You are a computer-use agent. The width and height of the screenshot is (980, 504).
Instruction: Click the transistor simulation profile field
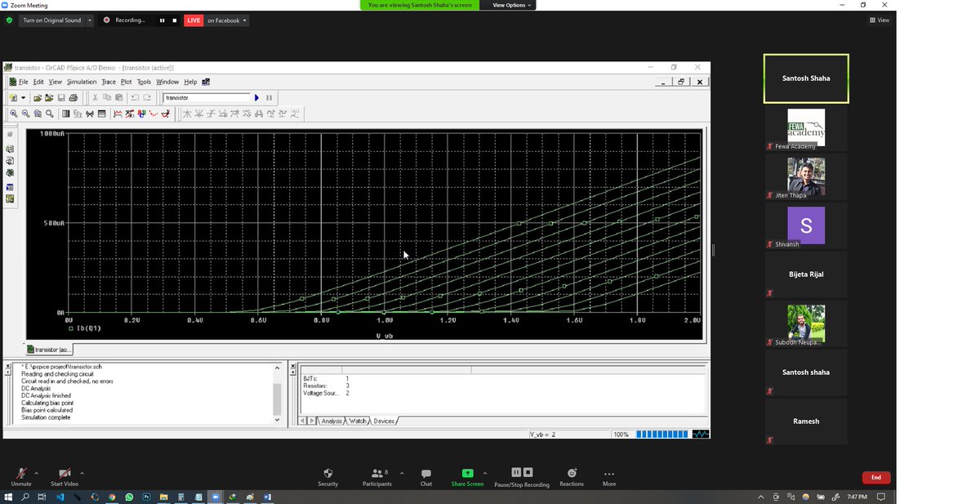pyautogui.click(x=207, y=97)
